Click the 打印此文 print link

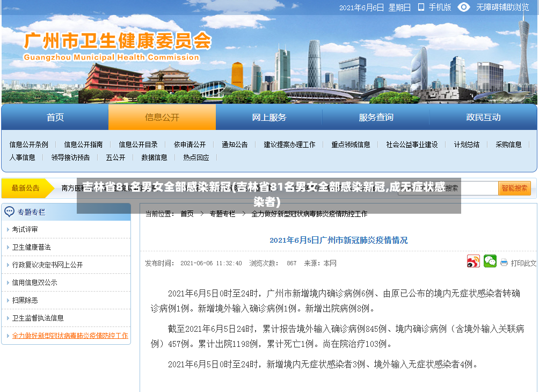523,263
